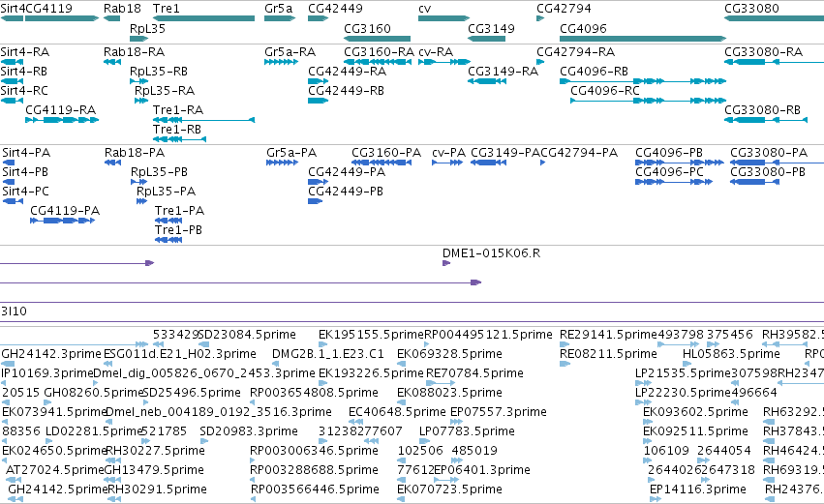The image size is (824, 504).
Task: Open the CG42794-PA protein label
Action: 579,153
